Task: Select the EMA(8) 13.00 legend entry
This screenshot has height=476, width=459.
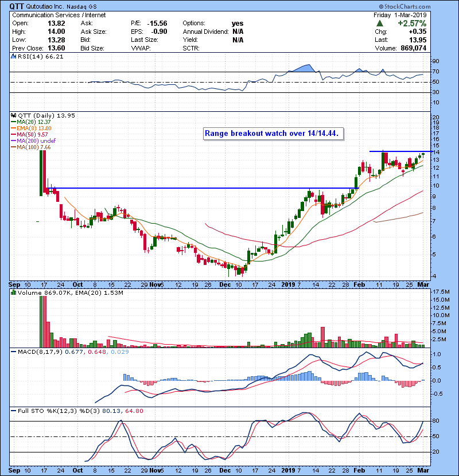Action: (x=32, y=128)
